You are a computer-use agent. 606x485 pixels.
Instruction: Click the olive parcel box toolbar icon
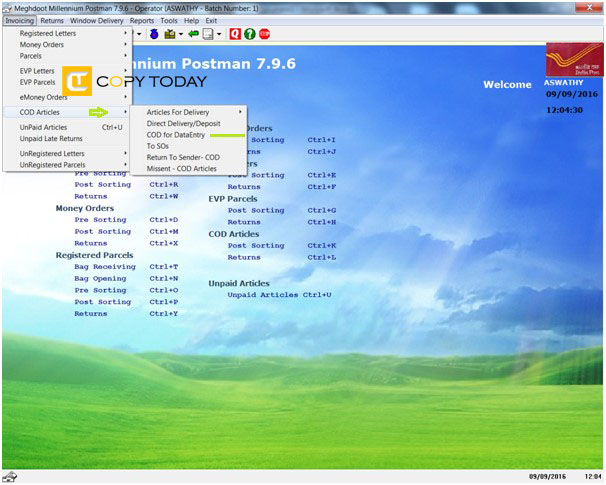click(x=170, y=34)
